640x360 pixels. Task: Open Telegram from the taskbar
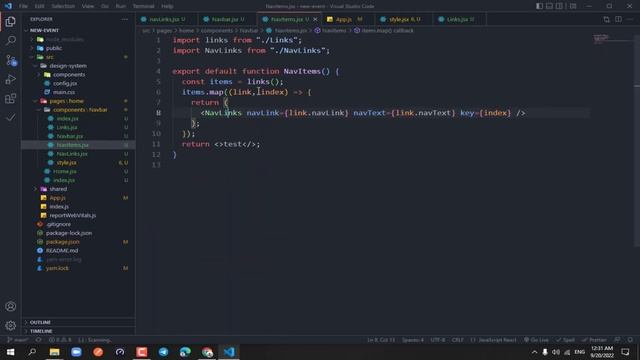click(163, 352)
